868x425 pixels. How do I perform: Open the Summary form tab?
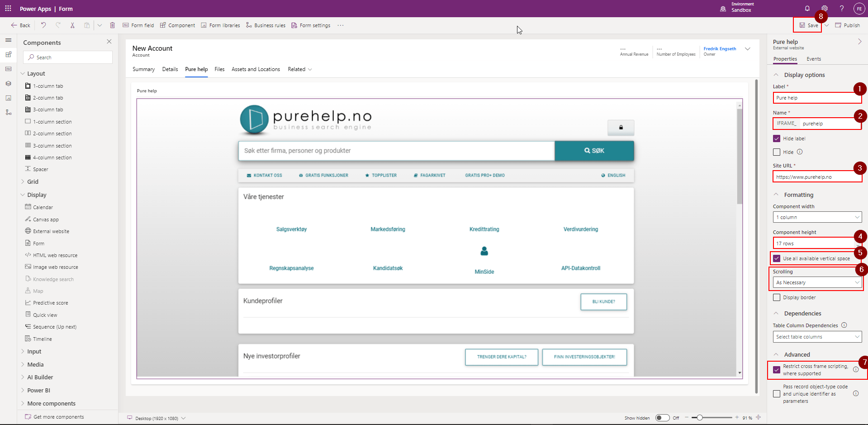pos(143,69)
